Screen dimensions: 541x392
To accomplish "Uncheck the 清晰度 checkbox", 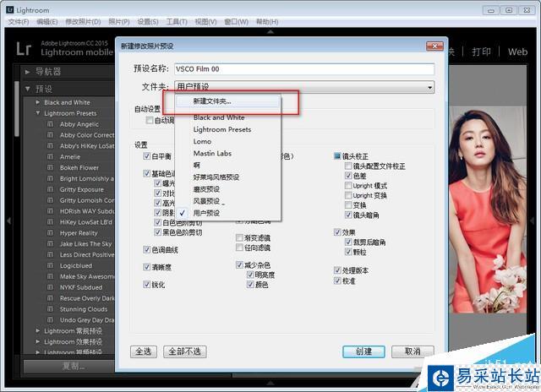I will click(x=146, y=267).
